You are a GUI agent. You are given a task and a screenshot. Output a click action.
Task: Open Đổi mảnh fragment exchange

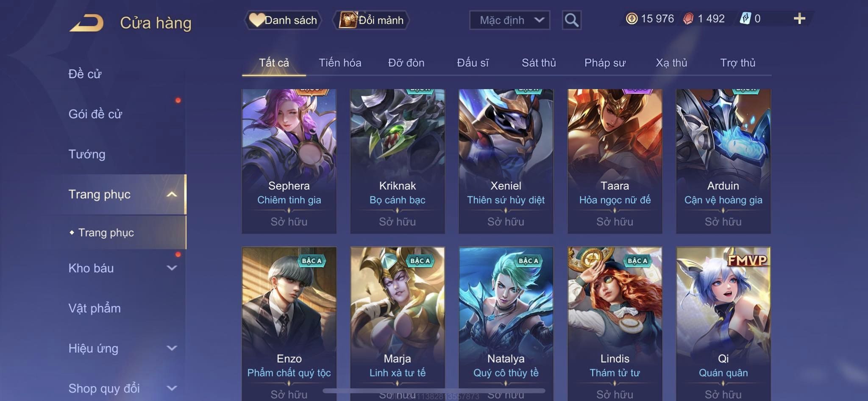(x=371, y=20)
